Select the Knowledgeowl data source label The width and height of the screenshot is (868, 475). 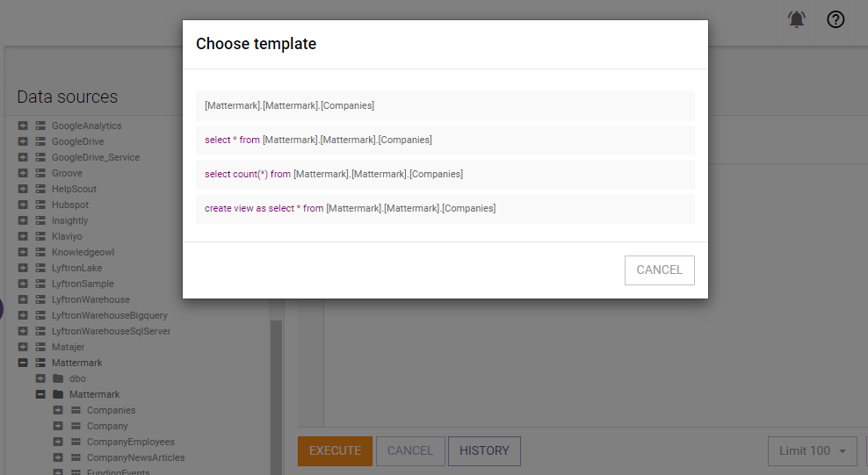pos(83,252)
